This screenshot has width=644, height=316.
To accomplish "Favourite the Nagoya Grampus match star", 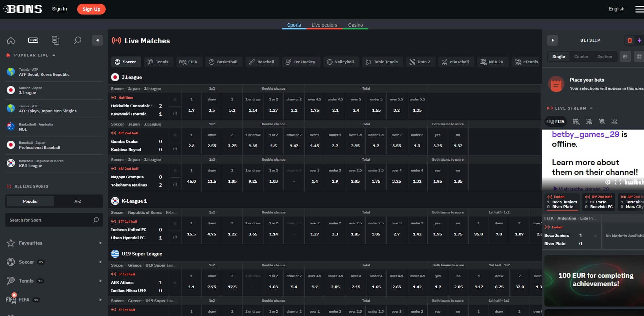I will pyautogui.click(x=175, y=171).
